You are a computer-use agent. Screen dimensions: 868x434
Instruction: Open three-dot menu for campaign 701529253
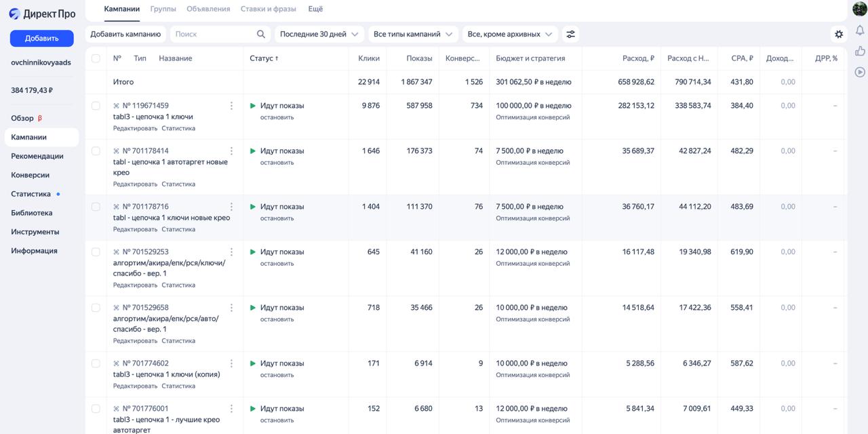pyautogui.click(x=231, y=252)
